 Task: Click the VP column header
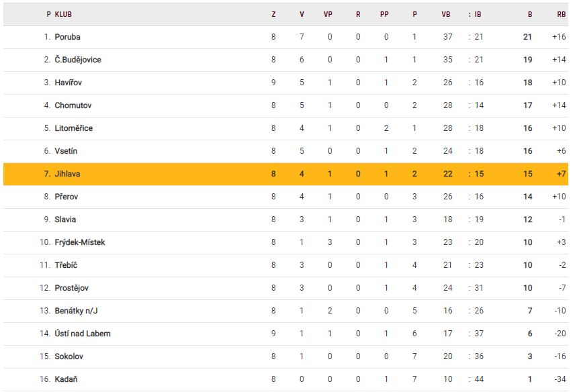330,14
